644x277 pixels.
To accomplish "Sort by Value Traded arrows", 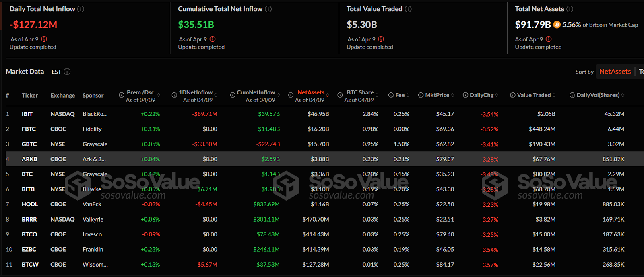I will click(554, 95).
